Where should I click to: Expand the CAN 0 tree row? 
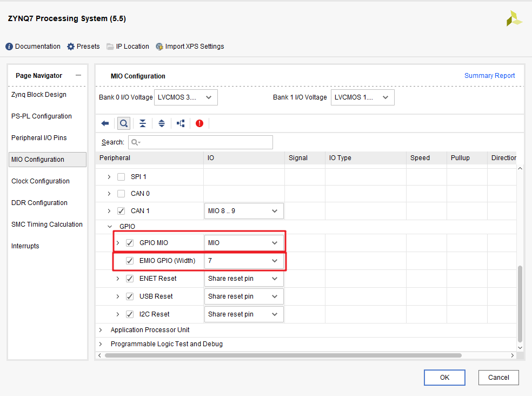[x=109, y=194]
